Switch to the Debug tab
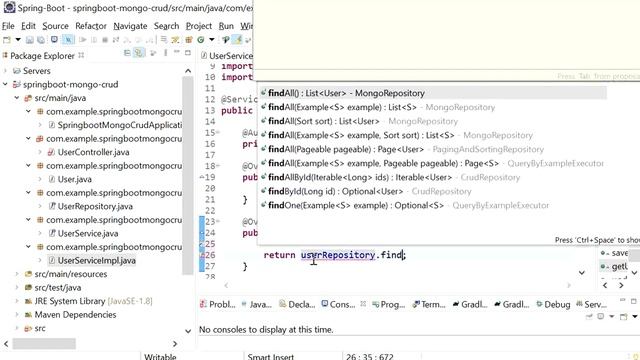This screenshot has height=360, width=640. (553, 304)
